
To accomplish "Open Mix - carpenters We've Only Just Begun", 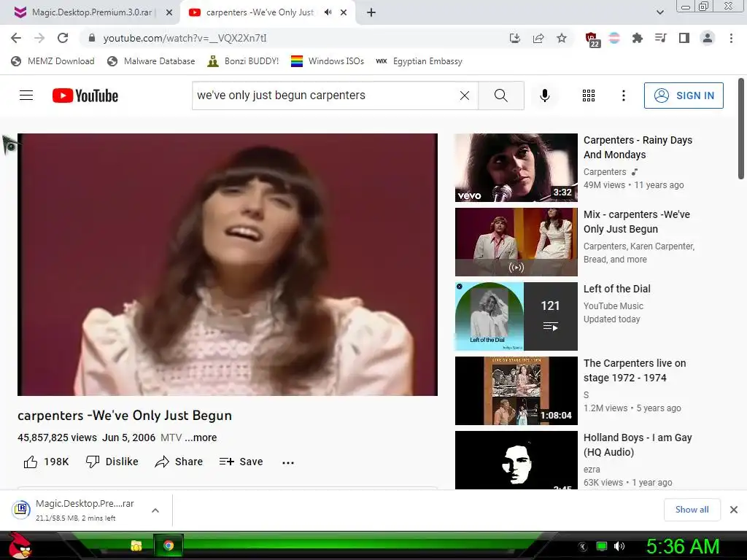I will point(636,222).
